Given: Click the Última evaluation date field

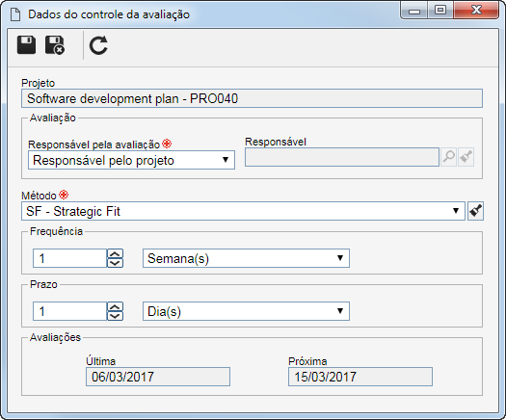Looking at the screenshot, I should tap(158, 377).
